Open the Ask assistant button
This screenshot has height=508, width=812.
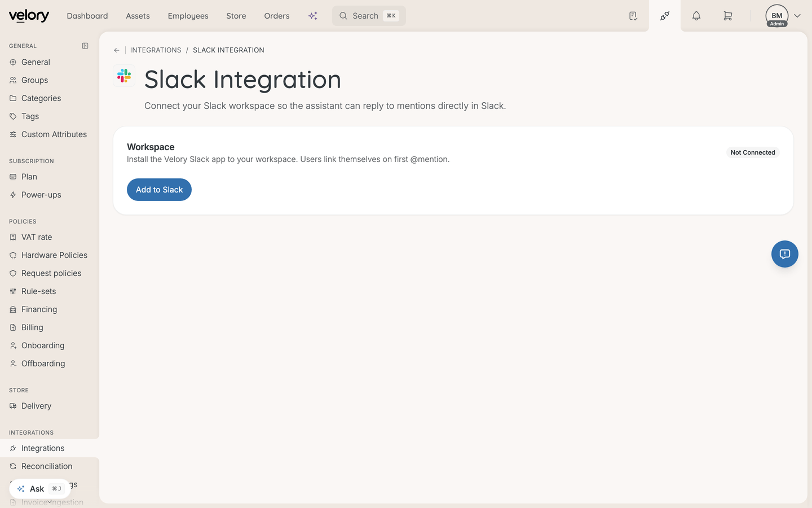click(x=40, y=489)
